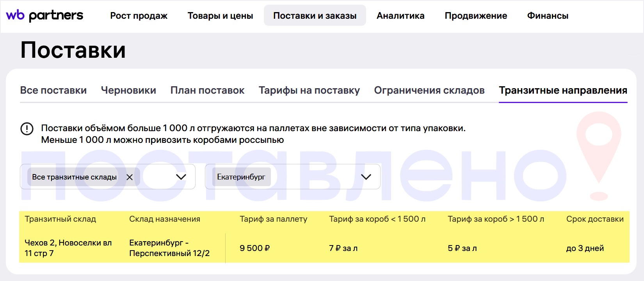Select the Транзитные направления tab
Screen dimensions: 644x281
[x=563, y=90]
